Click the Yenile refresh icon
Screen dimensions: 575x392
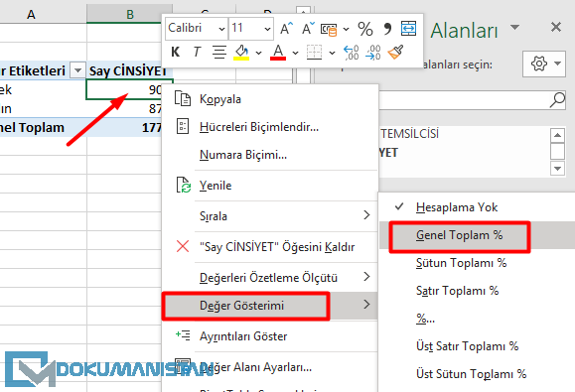(183, 185)
